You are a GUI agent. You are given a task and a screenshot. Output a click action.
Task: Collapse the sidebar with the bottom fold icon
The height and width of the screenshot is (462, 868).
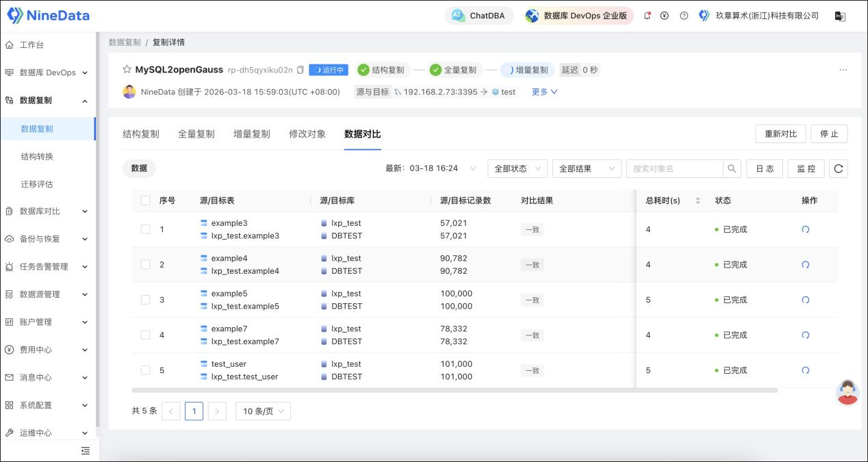[x=86, y=450]
